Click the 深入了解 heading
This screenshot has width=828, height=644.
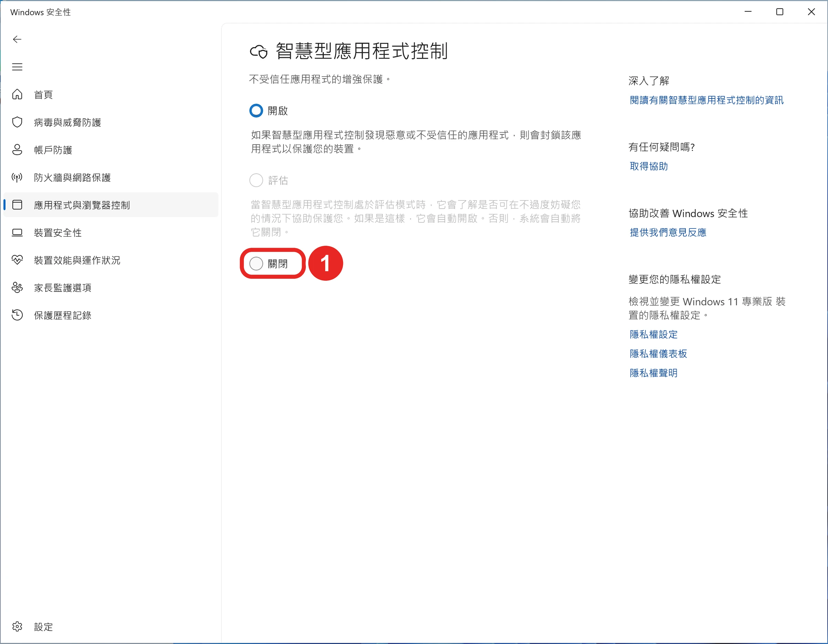[x=649, y=81]
